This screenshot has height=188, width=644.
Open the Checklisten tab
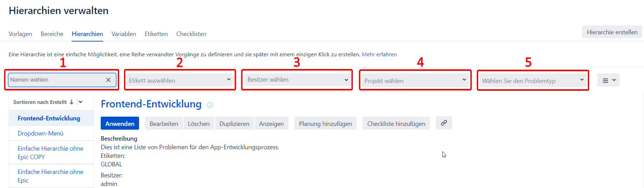click(x=191, y=34)
